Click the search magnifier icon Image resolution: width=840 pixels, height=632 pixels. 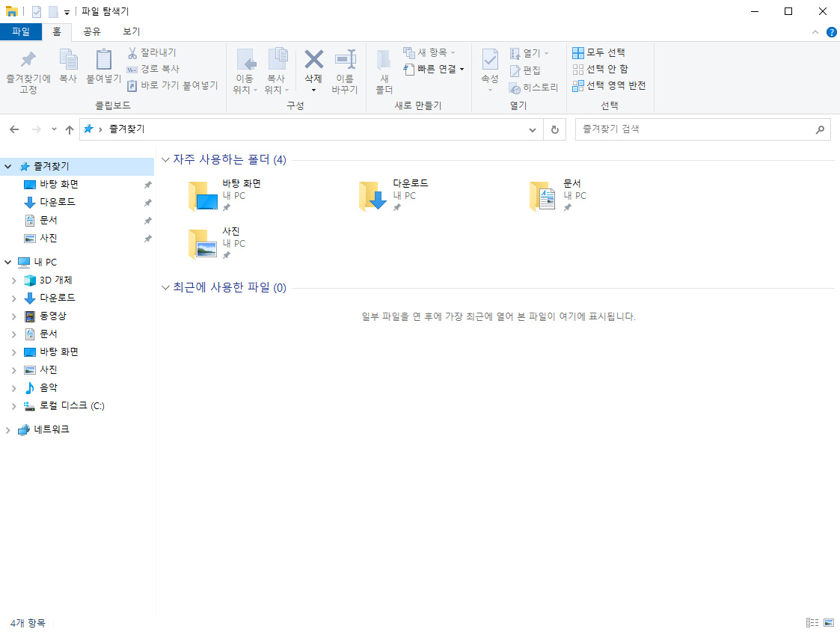820,129
